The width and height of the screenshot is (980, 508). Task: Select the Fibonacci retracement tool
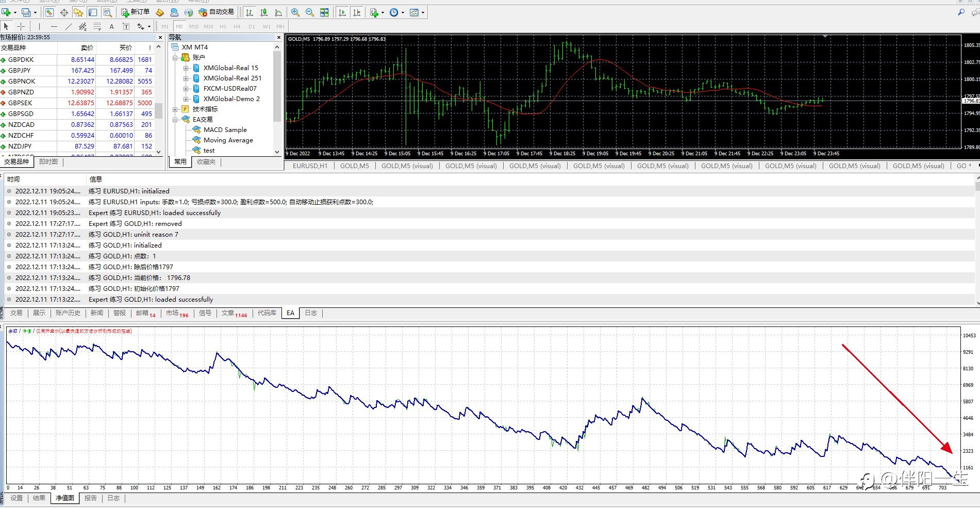click(x=97, y=26)
